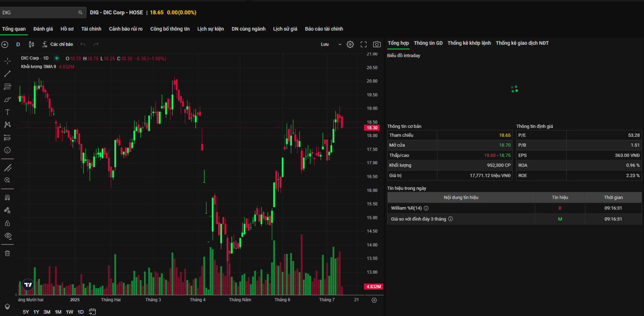The width and height of the screenshot is (644, 316).
Task: Select the ruler measure tool
Action: click(7, 168)
